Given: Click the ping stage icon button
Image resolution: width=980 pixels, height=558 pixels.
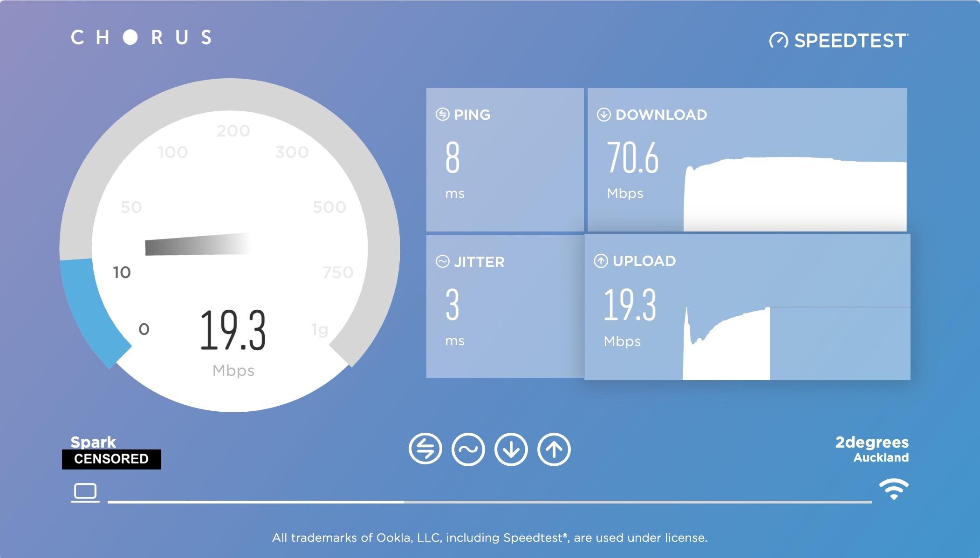Looking at the screenshot, I should click(425, 449).
